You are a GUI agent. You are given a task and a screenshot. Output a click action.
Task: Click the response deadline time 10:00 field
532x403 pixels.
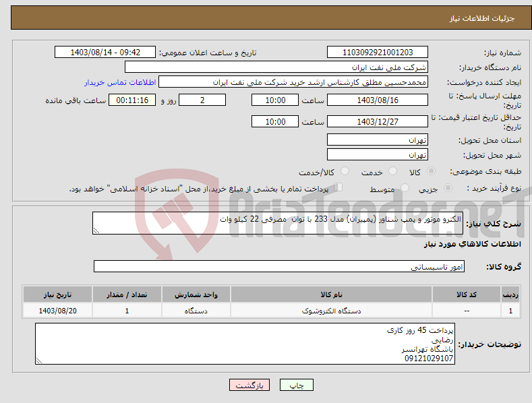(x=275, y=100)
